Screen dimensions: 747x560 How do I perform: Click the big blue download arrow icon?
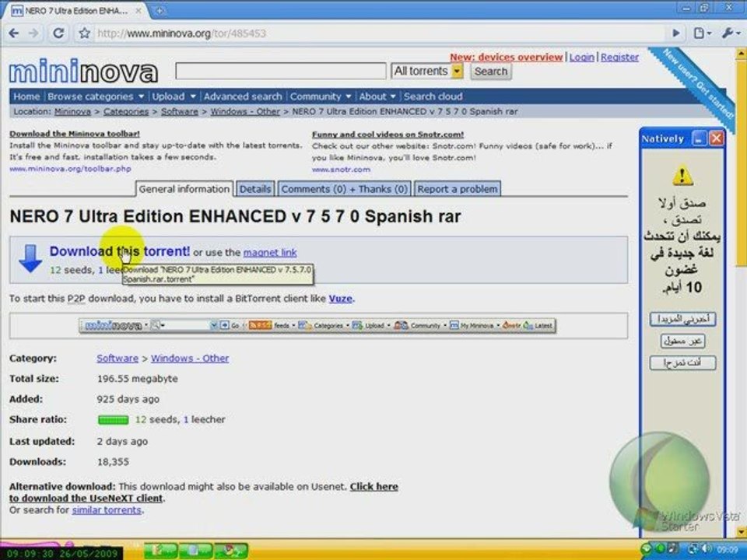click(x=30, y=258)
